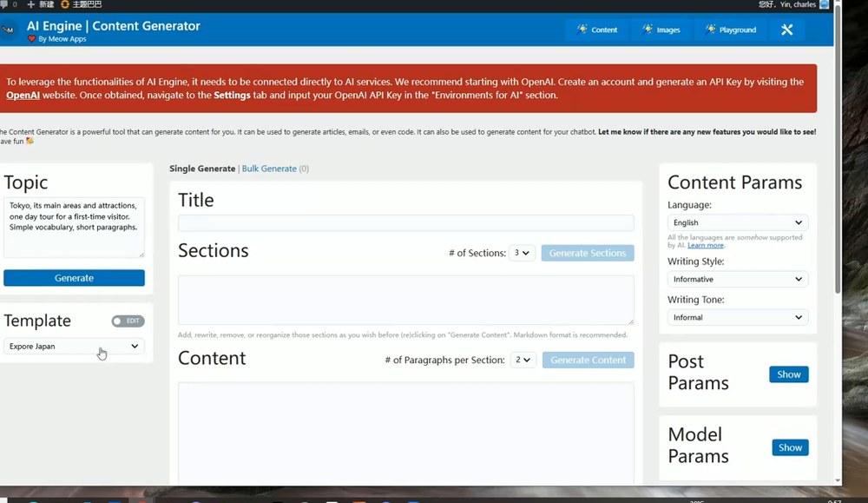The width and height of the screenshot is (868, 503).
Task: Open the Playground tab in header
Action: [731, 30]
